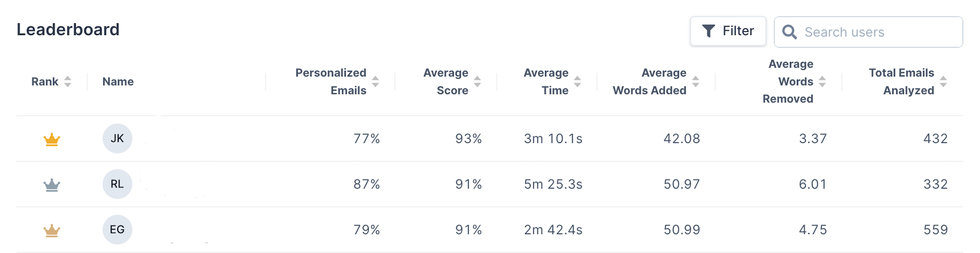Sort by Average Score arrows
The height and width of the screenshot is (253, 980).
477,81
